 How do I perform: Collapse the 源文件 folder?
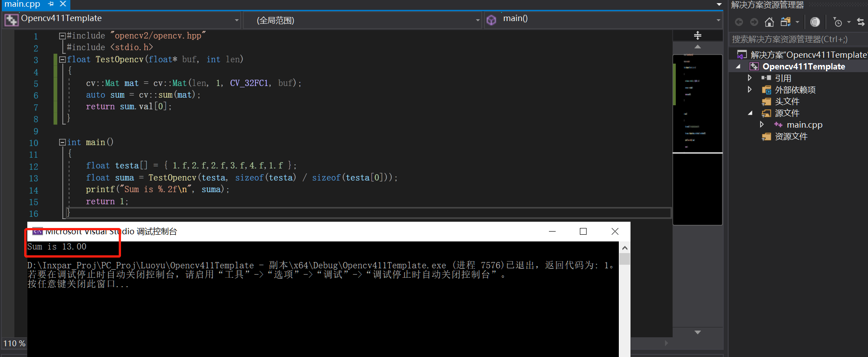point(750,113)
